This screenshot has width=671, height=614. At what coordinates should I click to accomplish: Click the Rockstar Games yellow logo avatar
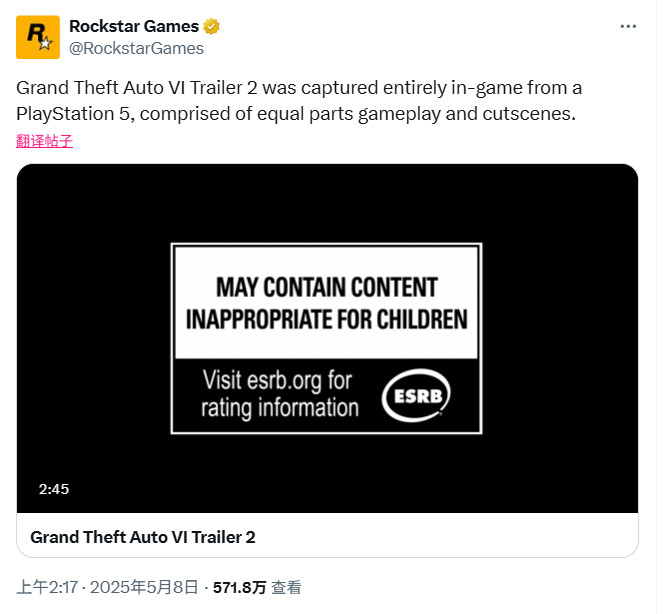tap(37, 37)
